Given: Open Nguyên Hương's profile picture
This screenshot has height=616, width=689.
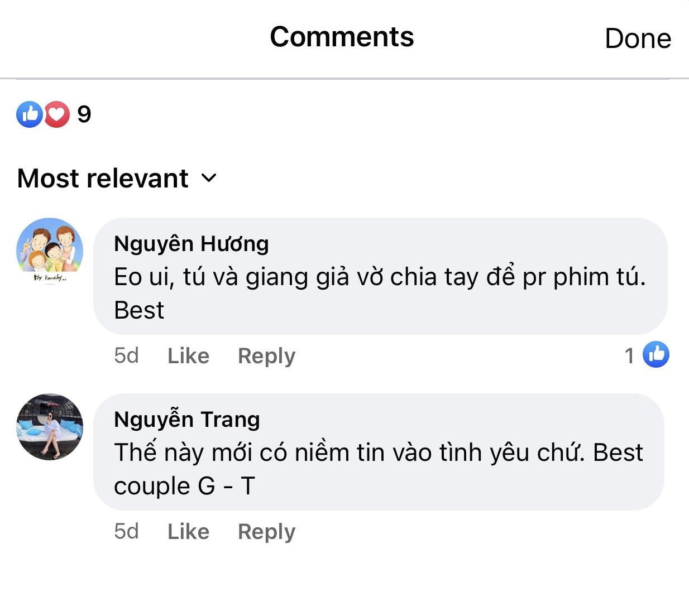Looking at the screenshot, I should [49, 251].
